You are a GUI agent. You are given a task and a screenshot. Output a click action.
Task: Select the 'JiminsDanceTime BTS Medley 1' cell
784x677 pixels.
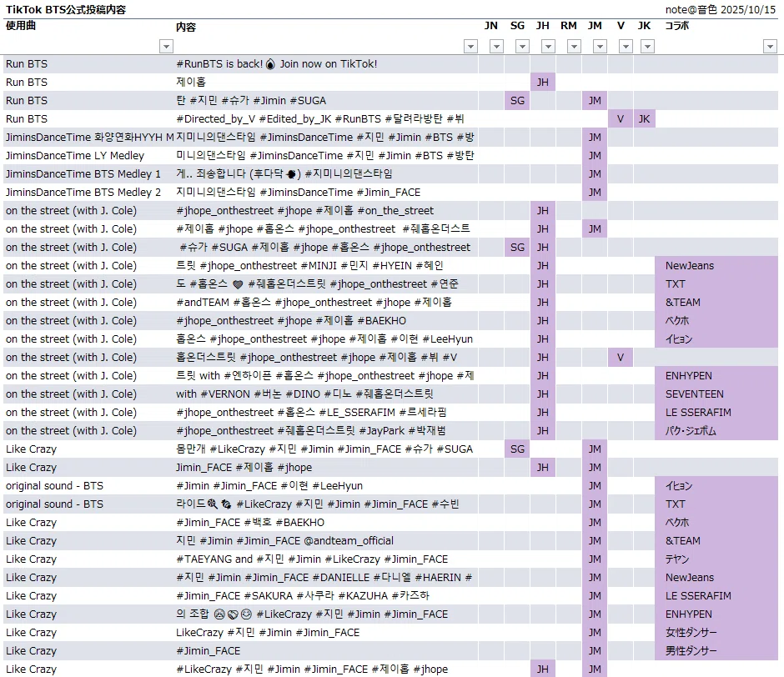click(89, 174)
